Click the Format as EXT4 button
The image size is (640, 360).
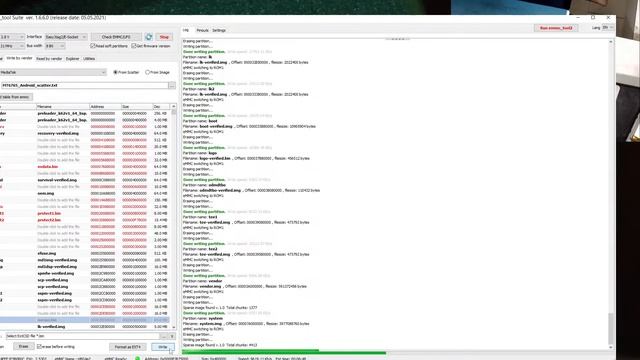pos(128,347)
